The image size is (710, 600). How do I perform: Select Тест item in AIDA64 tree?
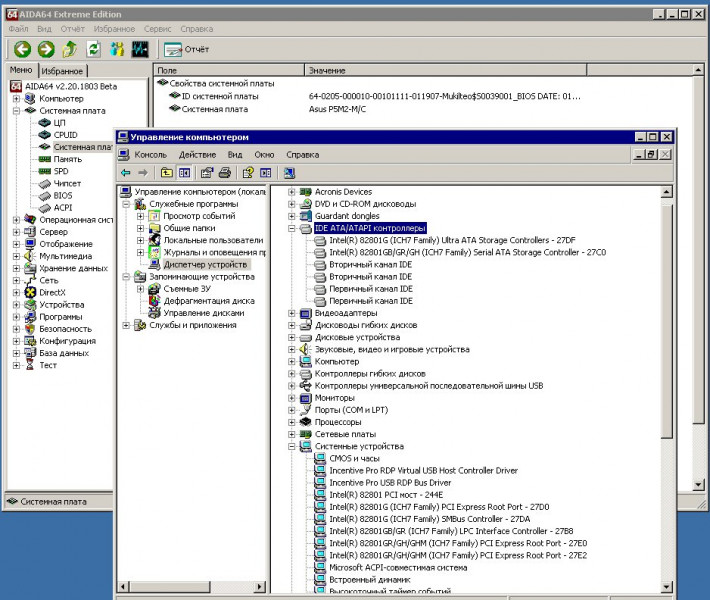(48, 365)
